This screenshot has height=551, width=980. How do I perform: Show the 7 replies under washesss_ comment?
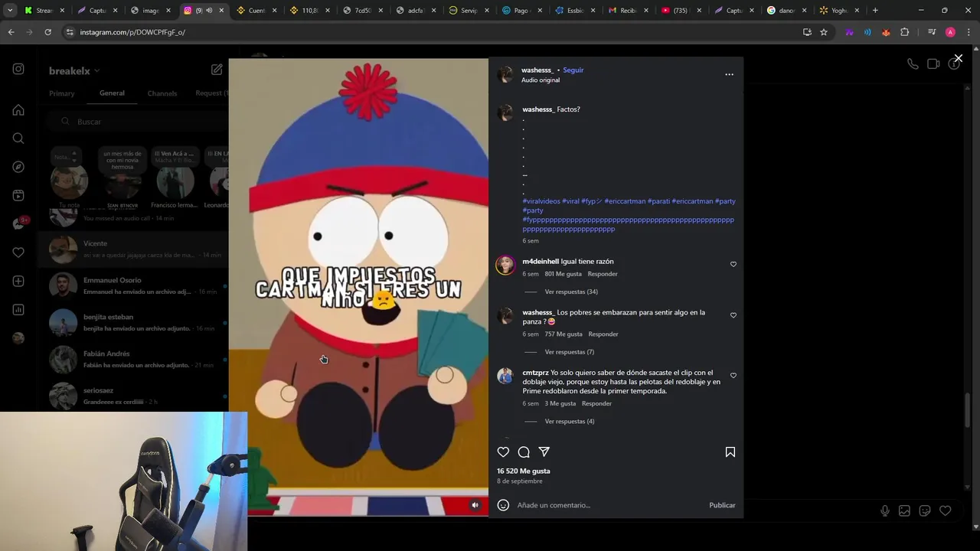[570, 352]
